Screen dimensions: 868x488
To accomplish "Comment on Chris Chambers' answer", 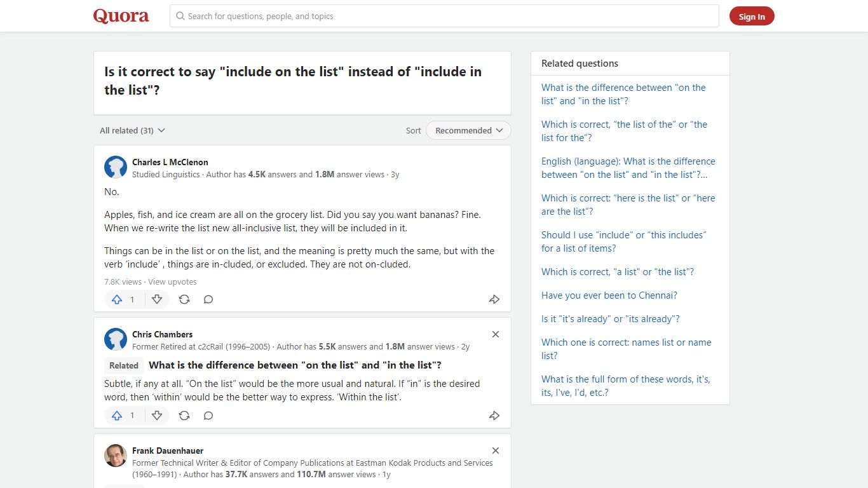I will click(x=208, y=416).
